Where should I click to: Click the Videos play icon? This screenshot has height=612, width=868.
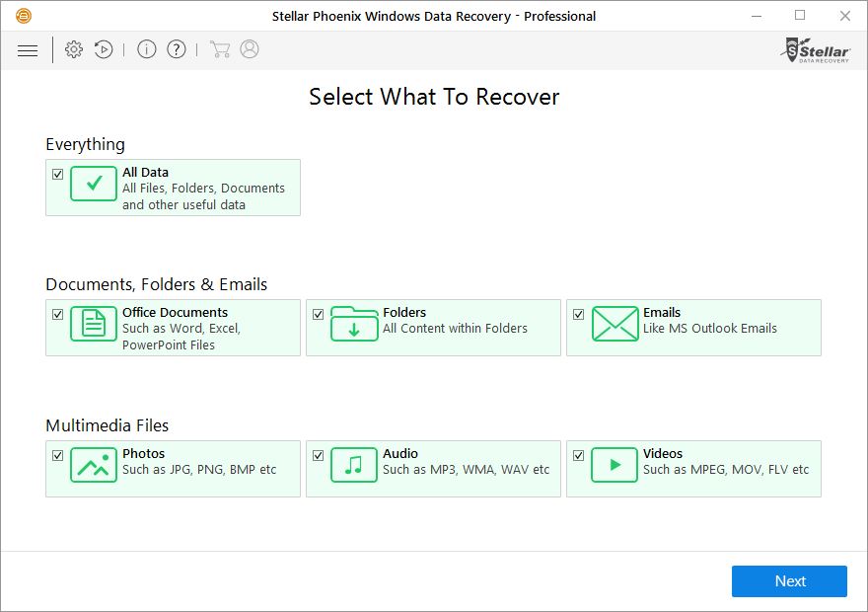[614, 464]
